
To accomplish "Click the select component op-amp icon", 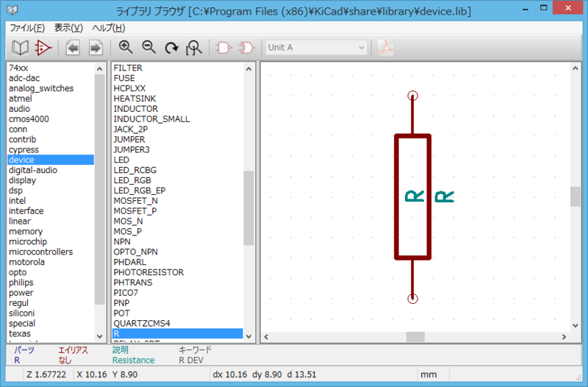I will (43, 48).
